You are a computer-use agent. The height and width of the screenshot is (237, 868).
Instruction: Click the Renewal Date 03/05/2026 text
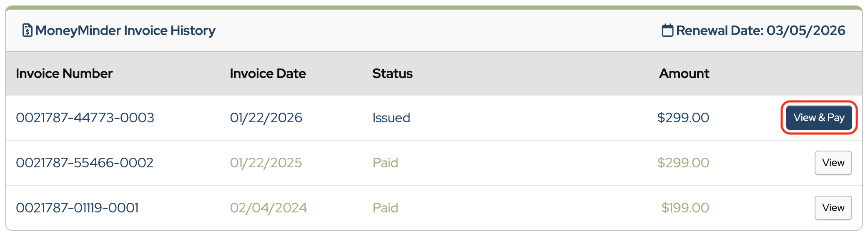[760, 30]
